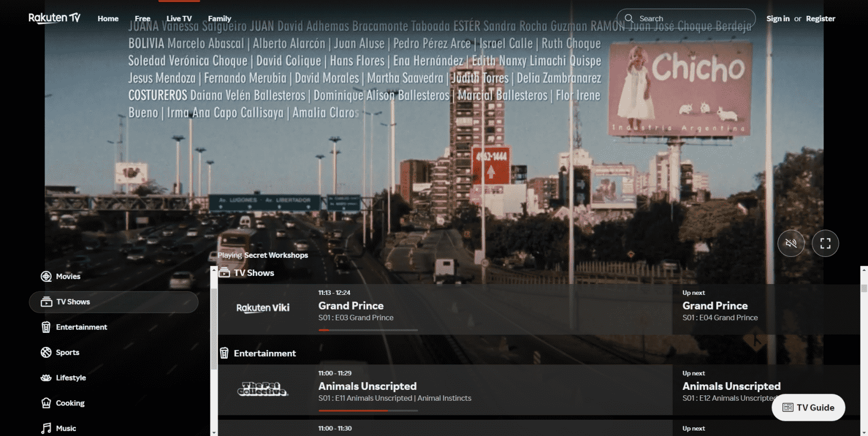Select the Movies category icon
868x436 pixels.
pos(47,276)
